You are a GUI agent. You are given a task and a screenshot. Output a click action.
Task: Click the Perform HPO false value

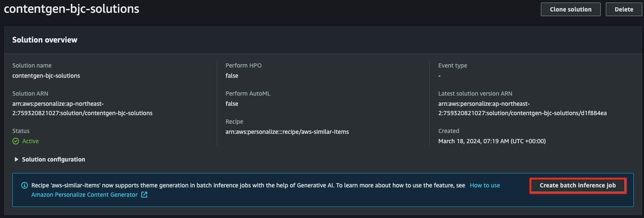coord(232,76)
